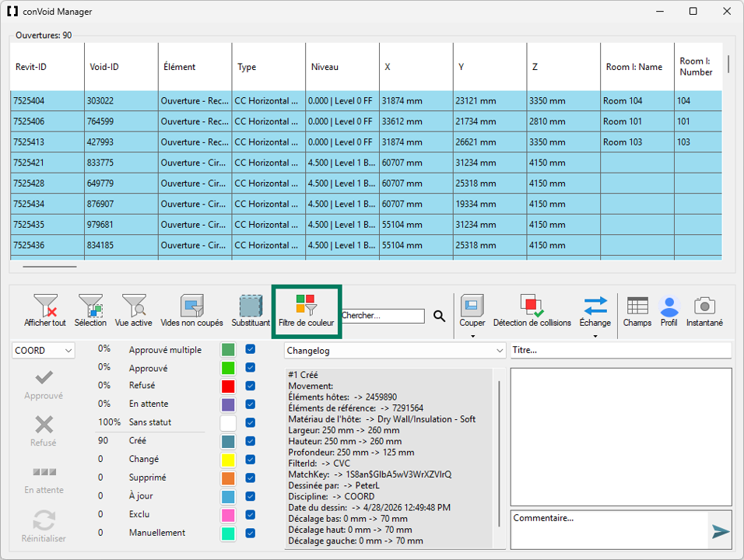The image size is (744, 560).
Task: Change the red Refusé color swatch
Action: pos(228,386)
